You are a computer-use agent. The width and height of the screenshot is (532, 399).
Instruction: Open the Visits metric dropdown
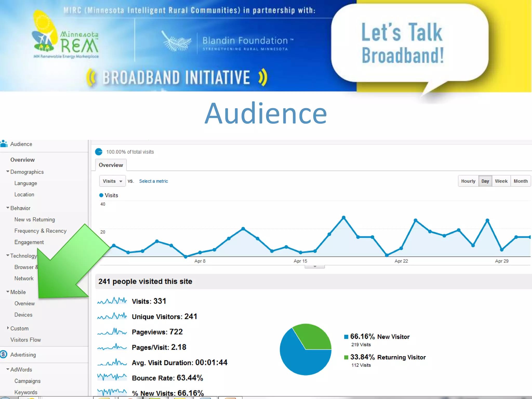(112, 181)
